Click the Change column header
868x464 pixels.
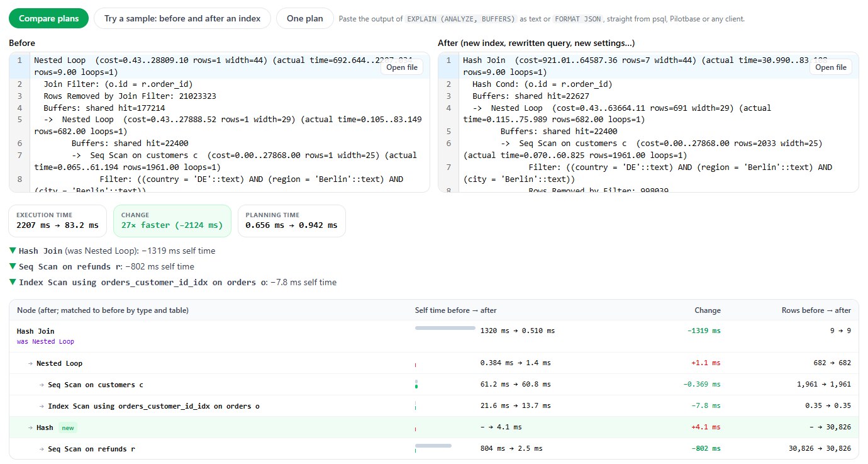(x=708, y=310)
